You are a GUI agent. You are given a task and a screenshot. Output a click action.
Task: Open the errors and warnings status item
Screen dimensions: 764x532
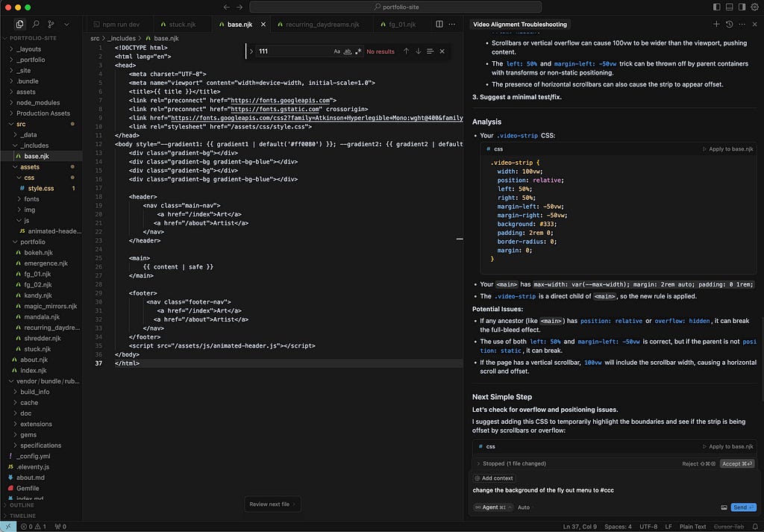pyautogui.click(x=33, y=527)
